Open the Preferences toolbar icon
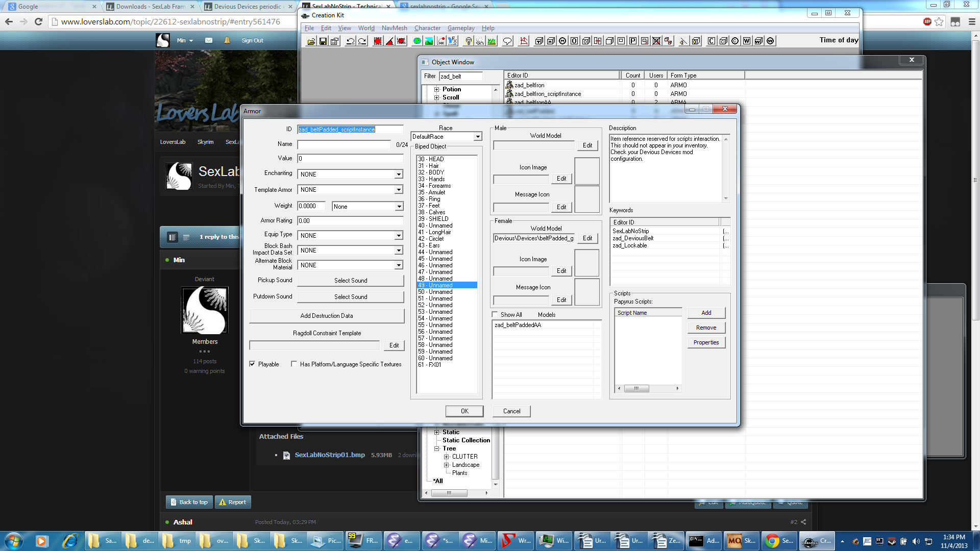Image resolution: width=980 pixels, height=551 pixels. (335, 41)
